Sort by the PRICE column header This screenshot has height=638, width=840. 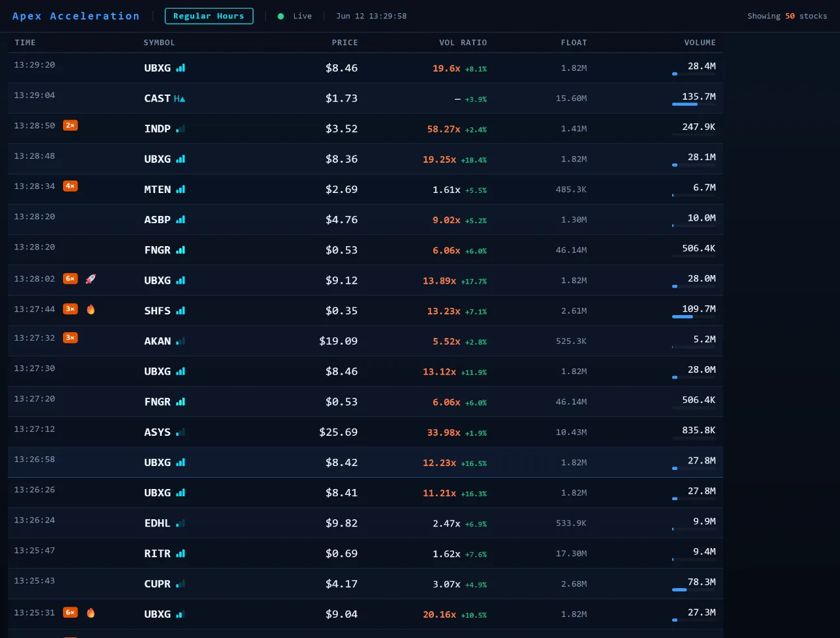(x=345, y=43)
